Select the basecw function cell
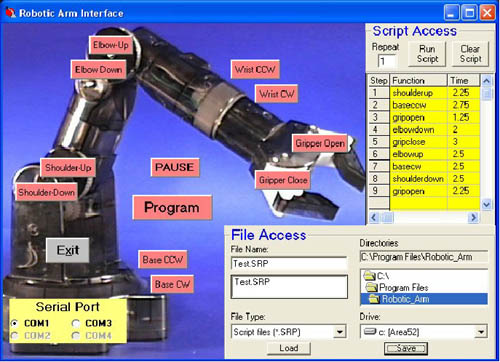The width and height of the screenshot is (500, 362). 418,166
